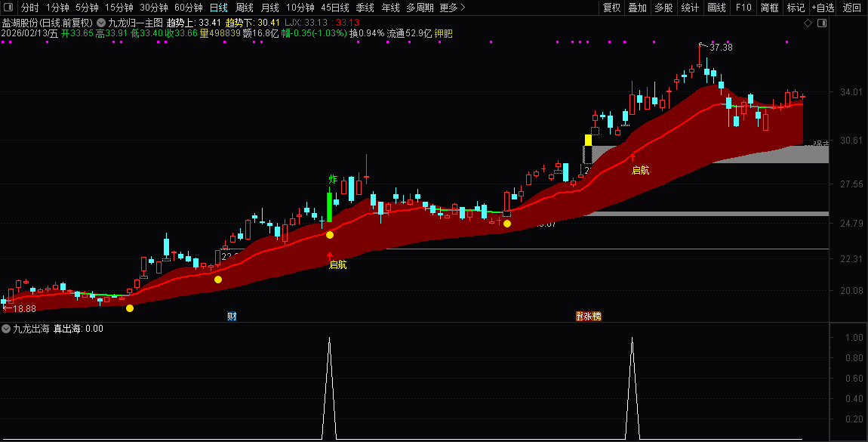Click the 叠加 overlay button
The image size is (868, 442).
(637, 8)
